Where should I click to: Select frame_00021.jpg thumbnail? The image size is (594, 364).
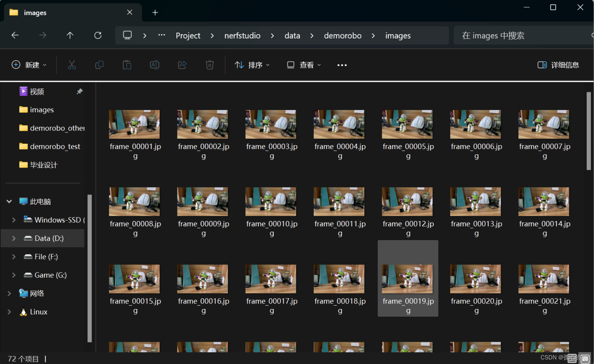[544, 279]
